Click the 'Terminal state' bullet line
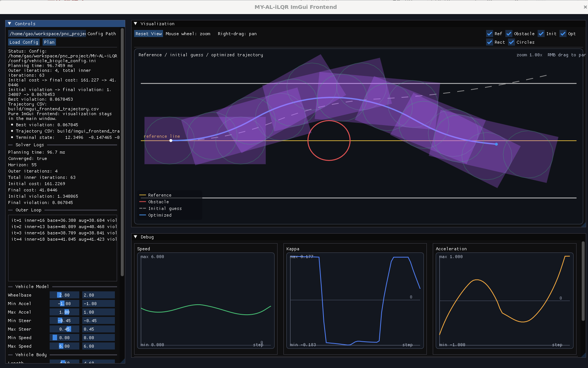The width and height of the screenshot is (588, 368). pos(66,137)
